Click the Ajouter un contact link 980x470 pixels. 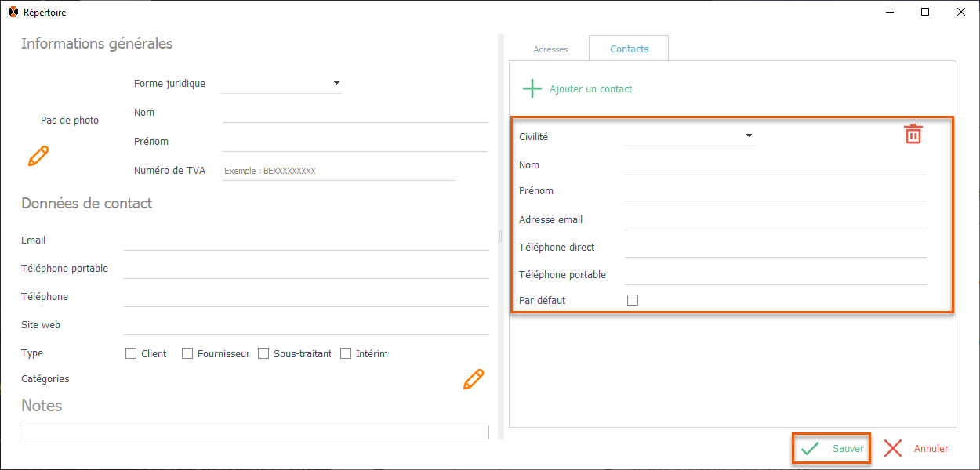pos(590,89)
